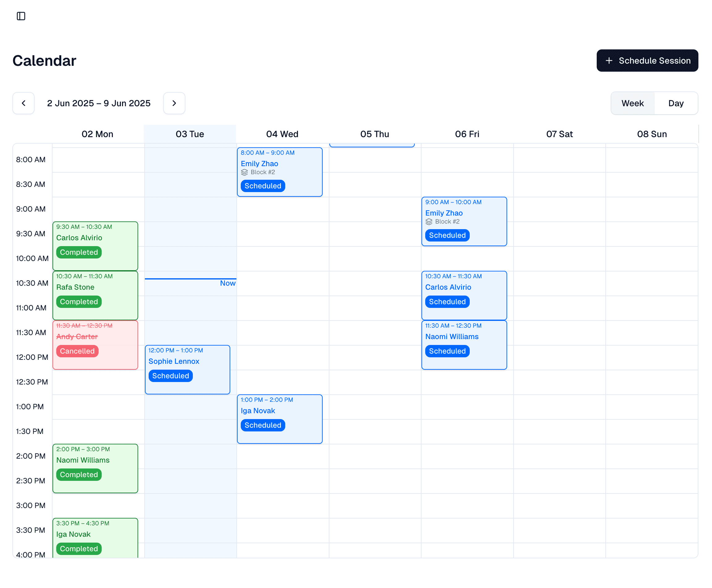Click the plus icon in Schedule Session

tap(609, 60)
